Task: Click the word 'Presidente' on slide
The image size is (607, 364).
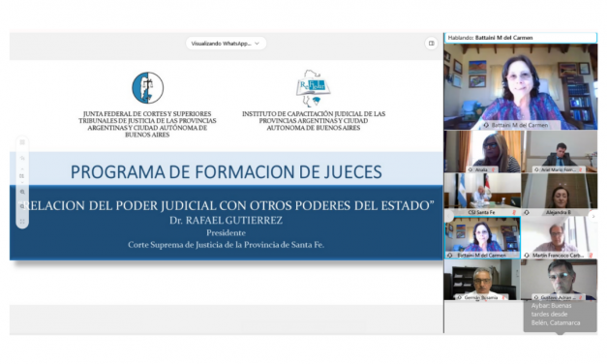Action: pyautogui.click(x=227, y=232)
